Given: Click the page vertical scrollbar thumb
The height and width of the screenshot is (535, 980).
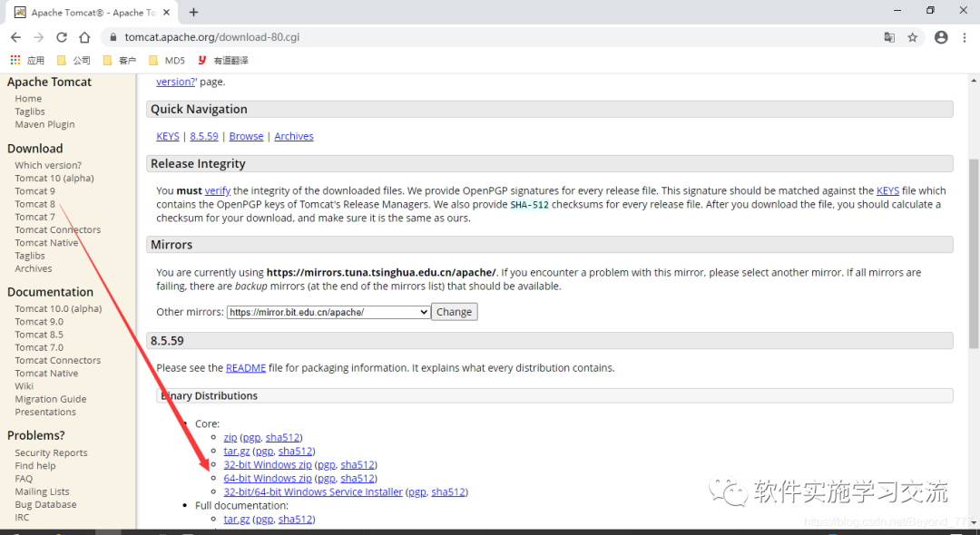Looking at the screenshot, I should 973,253.
